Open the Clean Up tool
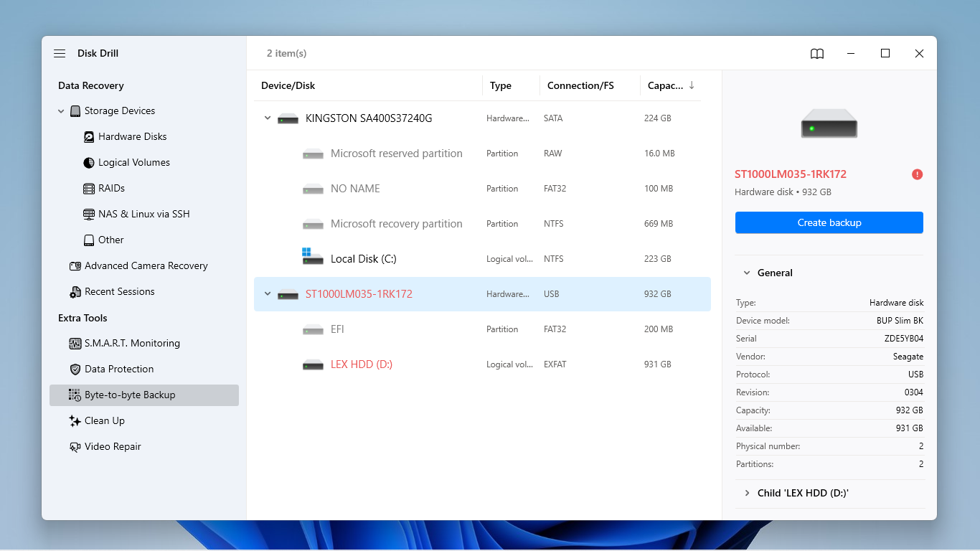Viewport: 980px width, 551px height. pos(105,421)
